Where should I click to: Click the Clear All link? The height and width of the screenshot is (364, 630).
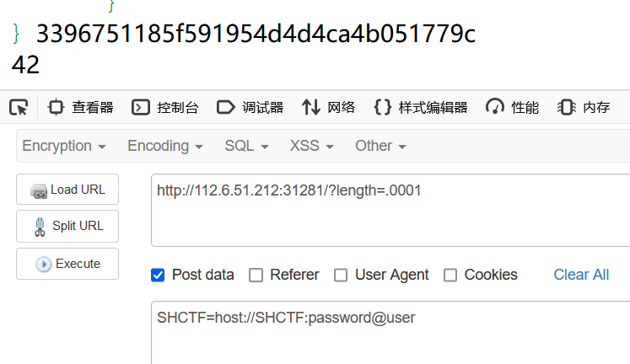(x=581, y=275)
